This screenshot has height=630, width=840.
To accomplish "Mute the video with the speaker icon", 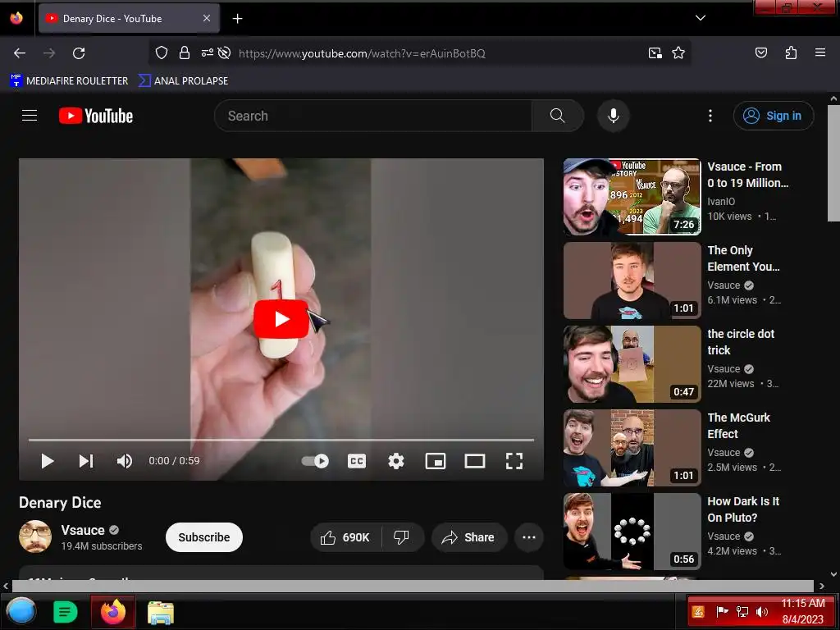I will (125, 461).
